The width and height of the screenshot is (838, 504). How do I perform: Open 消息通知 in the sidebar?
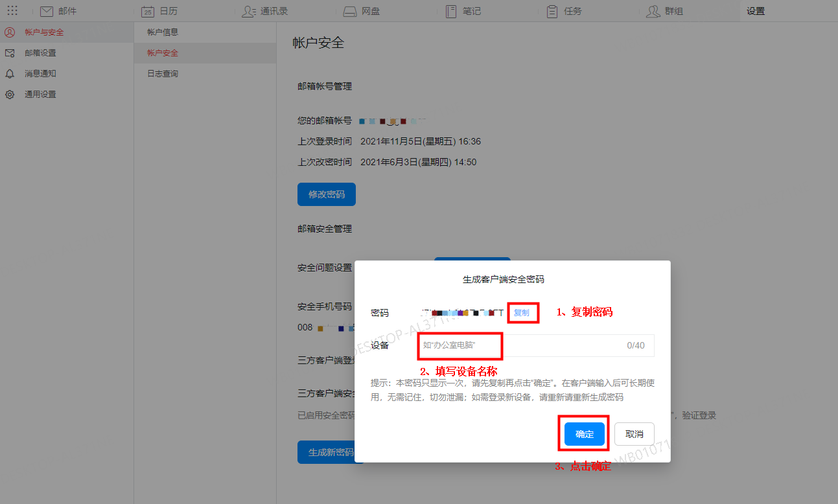point(40,74)
